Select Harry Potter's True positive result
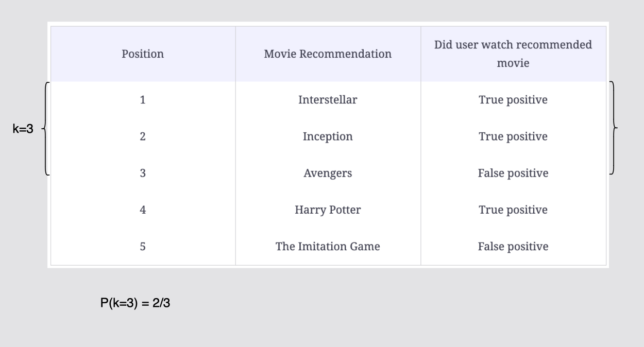Image resolution: width=644 pixels, height=347 pixels. 513,210
